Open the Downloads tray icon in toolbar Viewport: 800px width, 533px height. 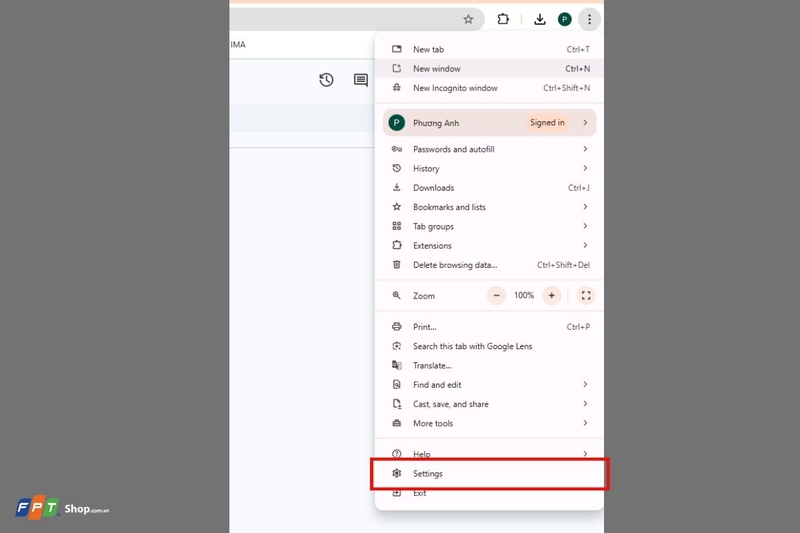(539, 19)
